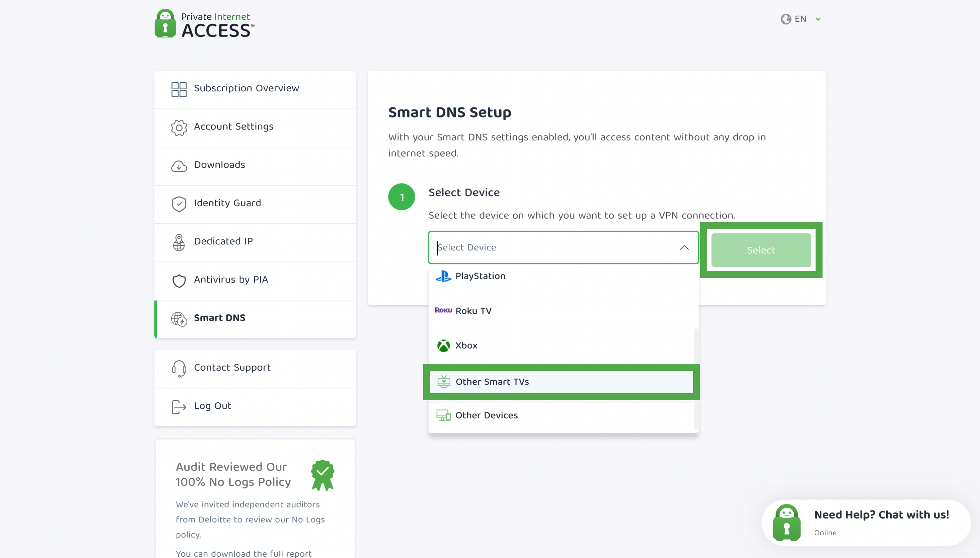980x558 pixels.
Task: Open Identity Guard page
Action: (x=255, y=204)
